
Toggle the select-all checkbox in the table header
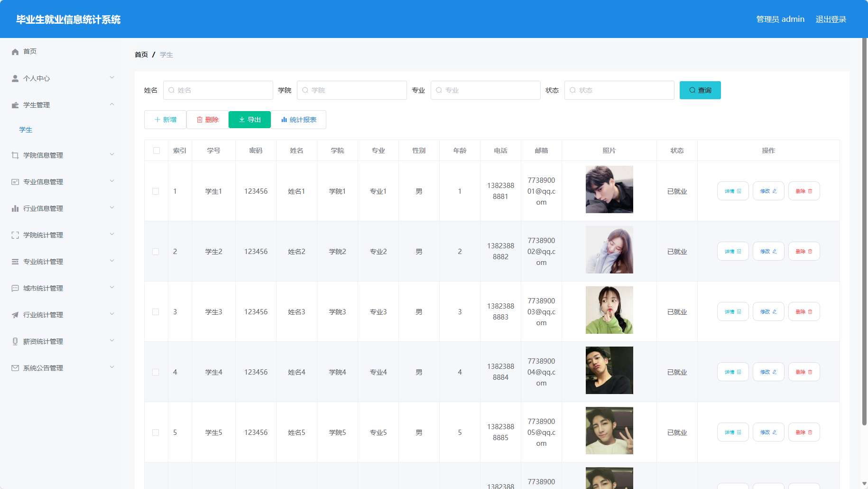[157, 150]
